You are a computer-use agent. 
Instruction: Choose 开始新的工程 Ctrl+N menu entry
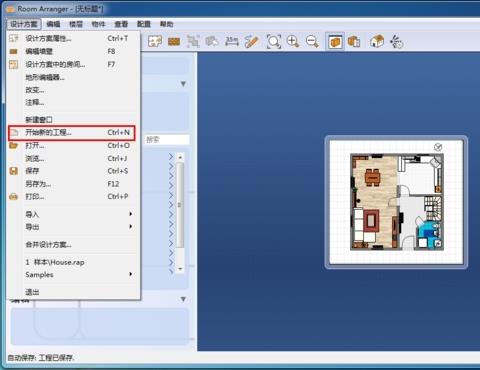(72, 133)
